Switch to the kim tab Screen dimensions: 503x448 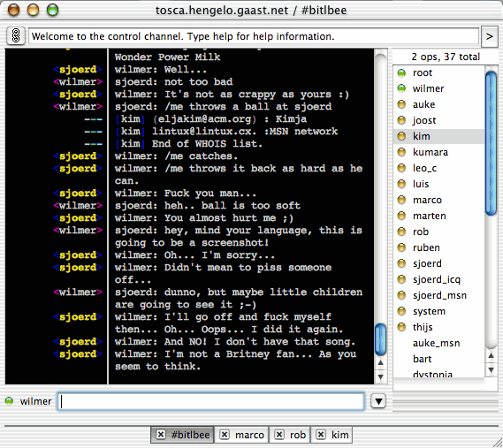click(x=332, y=435)
